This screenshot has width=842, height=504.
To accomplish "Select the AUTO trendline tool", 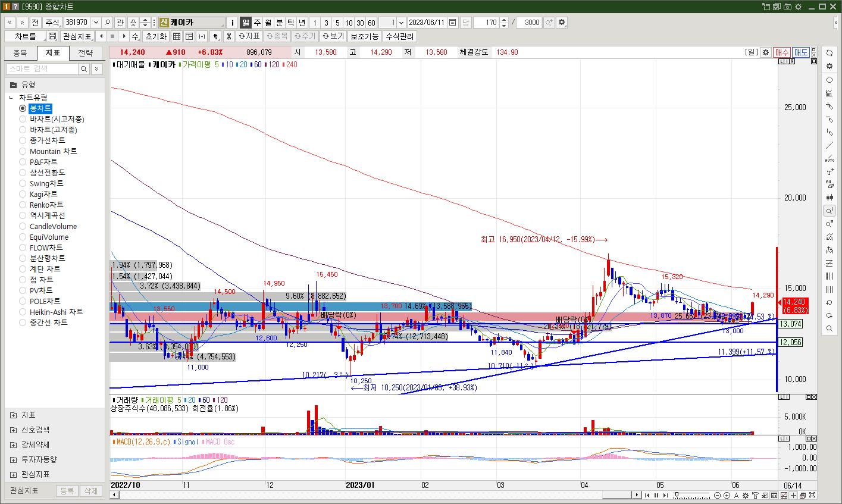I will [830, 158].
